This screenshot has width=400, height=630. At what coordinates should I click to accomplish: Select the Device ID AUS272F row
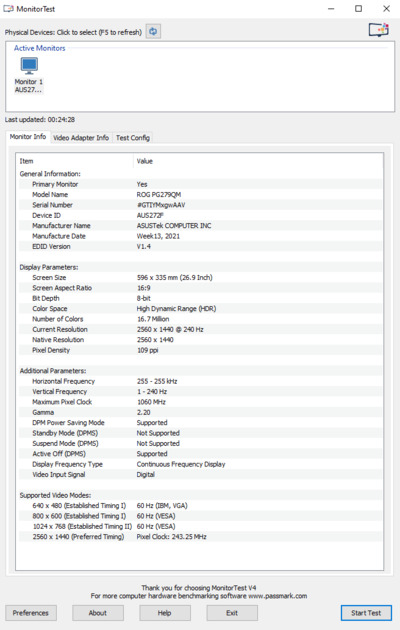pyautogui.click(x=200, y=215)
